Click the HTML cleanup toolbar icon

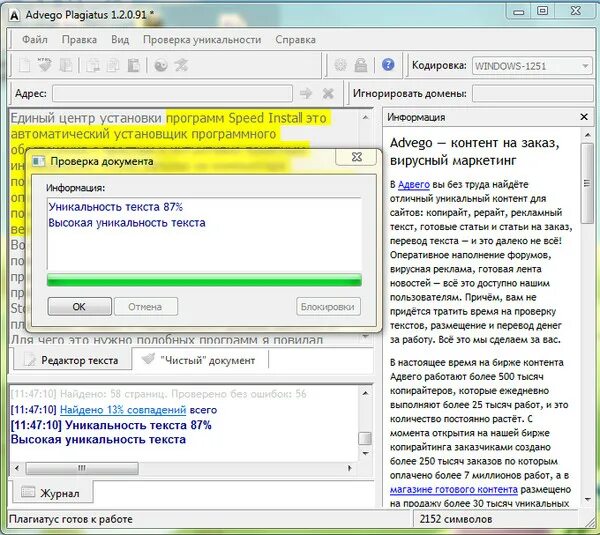pos(45,65)
